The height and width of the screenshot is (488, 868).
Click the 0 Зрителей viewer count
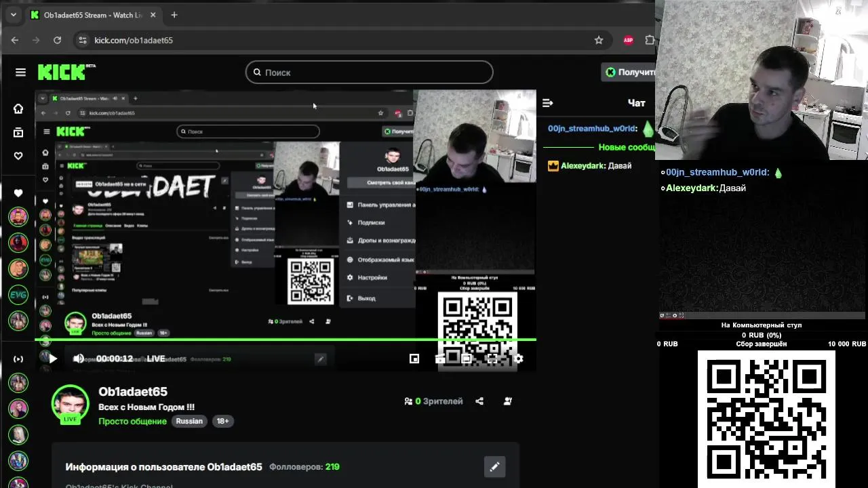click(433, 401)
